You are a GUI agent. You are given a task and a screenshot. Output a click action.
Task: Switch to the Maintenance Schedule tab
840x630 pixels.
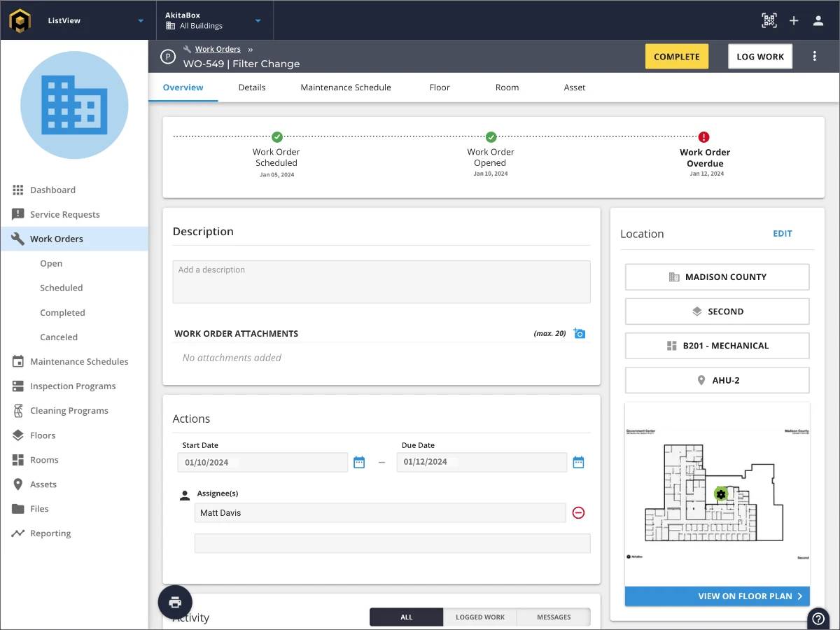[345, 87]
